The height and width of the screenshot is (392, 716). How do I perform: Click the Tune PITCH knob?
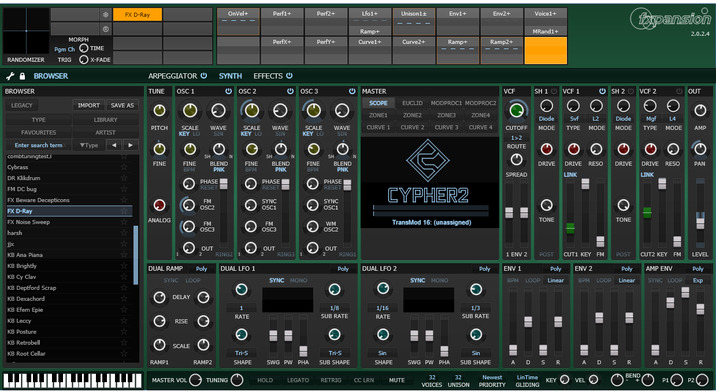pos(159,111)
